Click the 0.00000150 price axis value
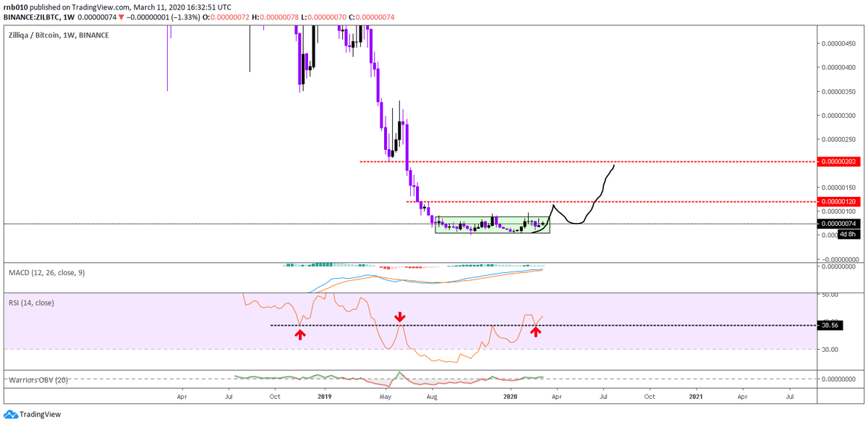Image resolution: width=868 pixels, height=425 pixels. coord(838,187)
